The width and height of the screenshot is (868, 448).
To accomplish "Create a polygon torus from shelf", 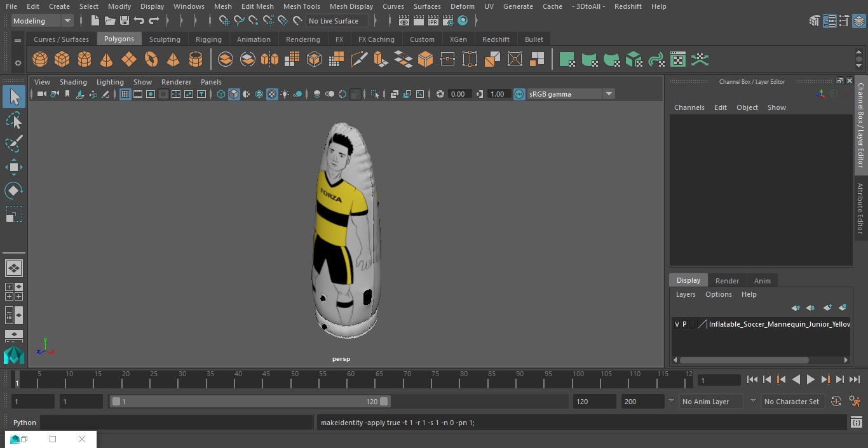I will click(151, 60).
